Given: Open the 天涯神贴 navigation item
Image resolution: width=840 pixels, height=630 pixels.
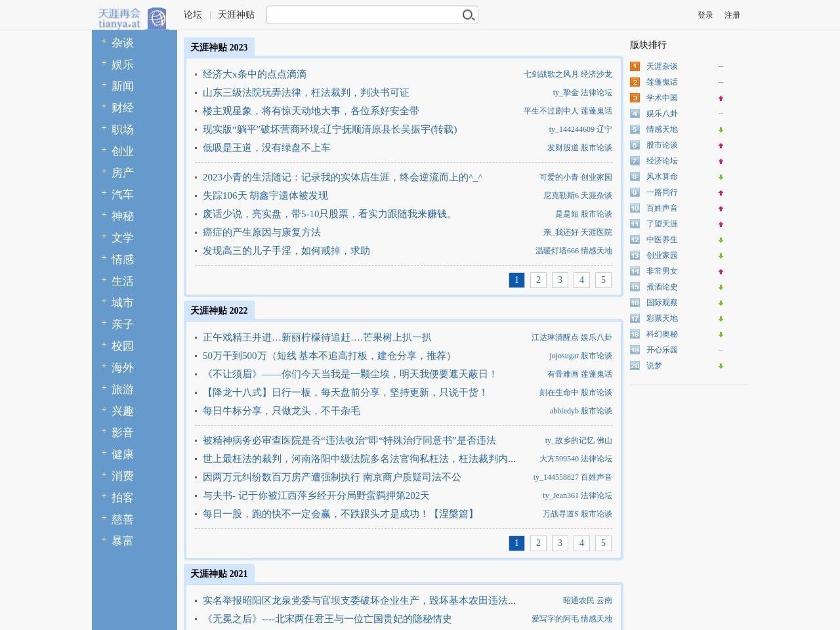Looking at the screenshot, I should pyautogui.click(x=236, y=14).
